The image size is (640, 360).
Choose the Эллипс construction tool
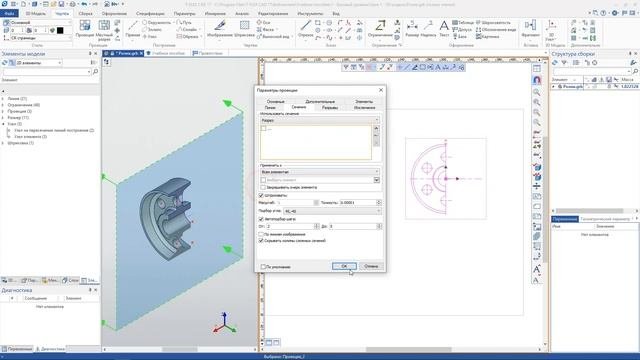tap(152, 29)
